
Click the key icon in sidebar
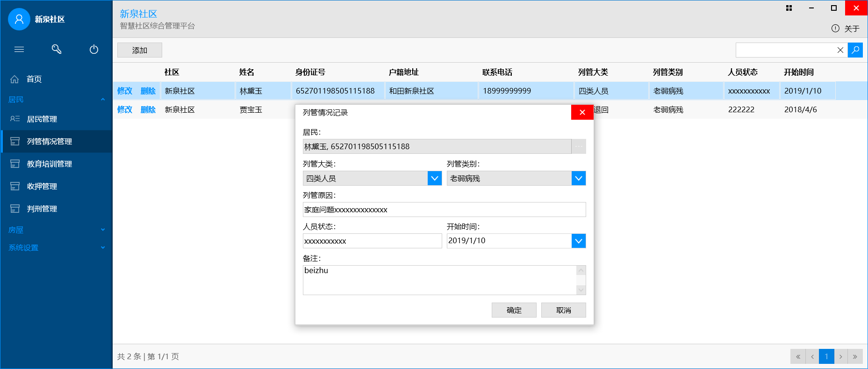tap(57, 49)
